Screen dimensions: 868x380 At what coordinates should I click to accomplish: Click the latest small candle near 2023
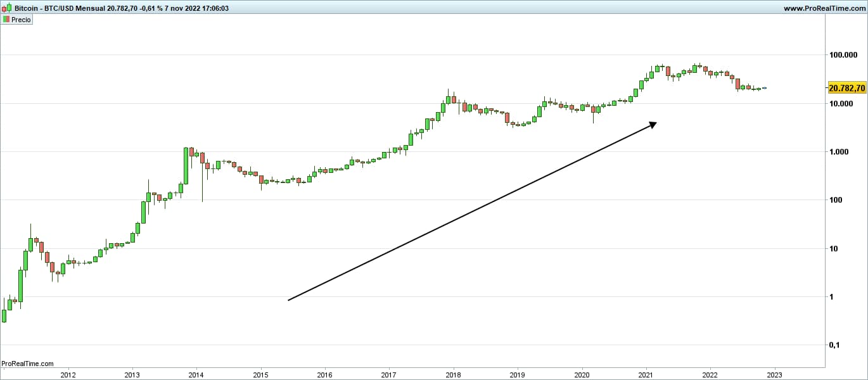click(x=764, y=88)
